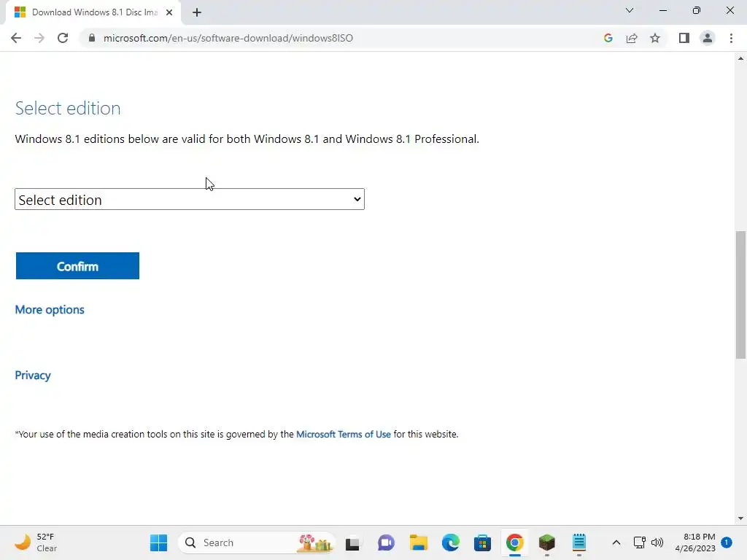View site security lock information
The height and width of the screenshot is (560, 747).
pos(92,38)
